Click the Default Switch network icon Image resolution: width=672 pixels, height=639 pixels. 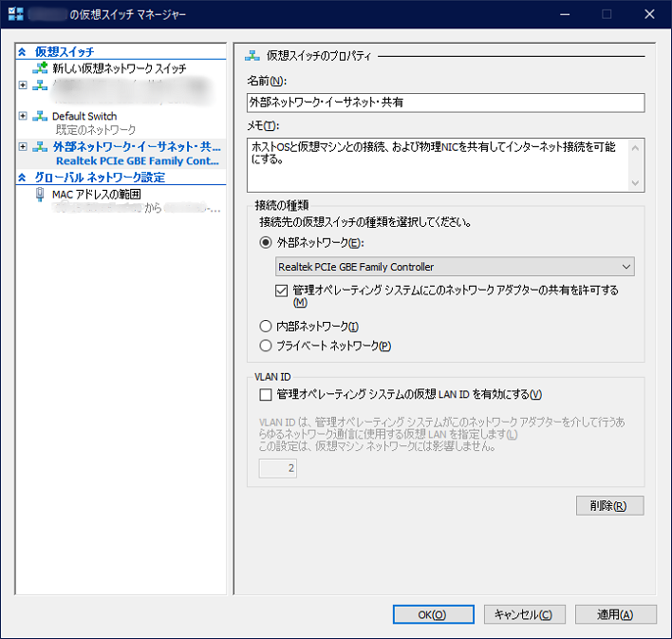[40, 116]
